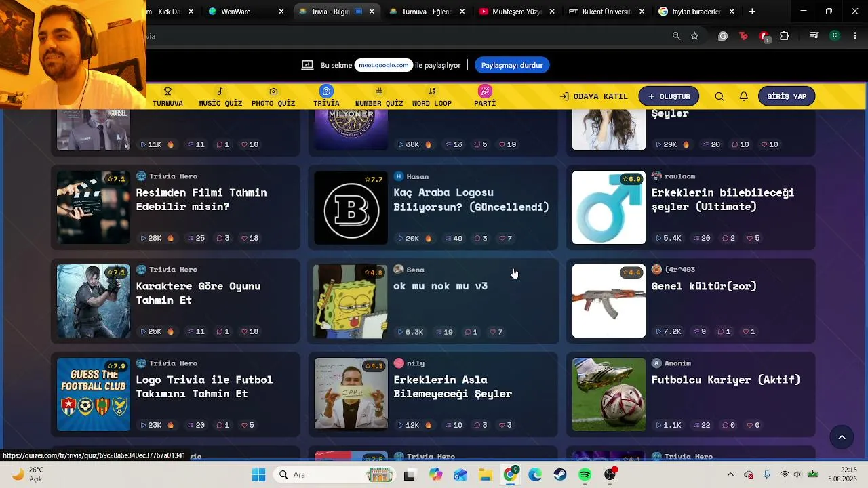Switch to the taylan biraderler Google tab
Image resolution: width=868 pixels, height=488 pixels.
tap(696, 12)
